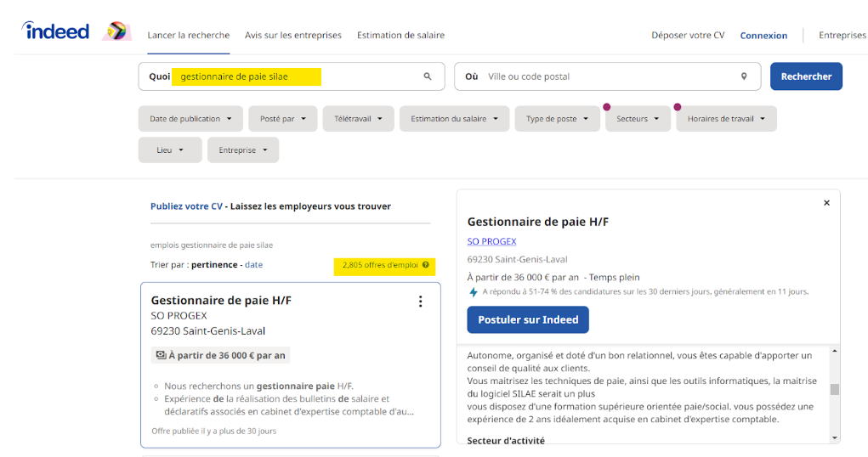Click the up arrow of description scrollbar
The height and width of the screenshot is (457, 868).
pos(834,352)
